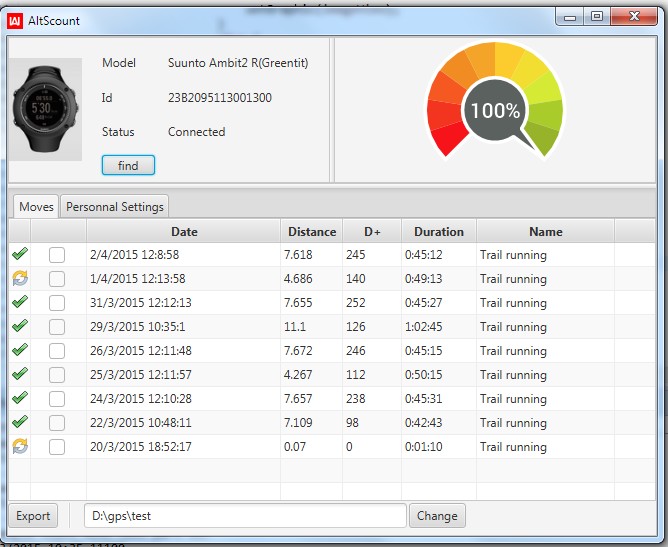This screenshot has height=547, width=668.
Task: Sort by the Distance column header
Action: pyautogui.click(x=312, y=231)
